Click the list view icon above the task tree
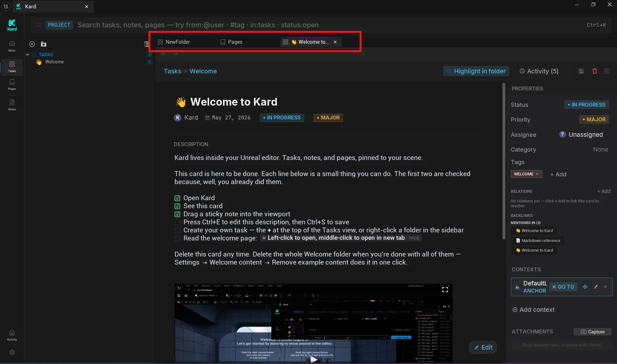 click(146, 44)
